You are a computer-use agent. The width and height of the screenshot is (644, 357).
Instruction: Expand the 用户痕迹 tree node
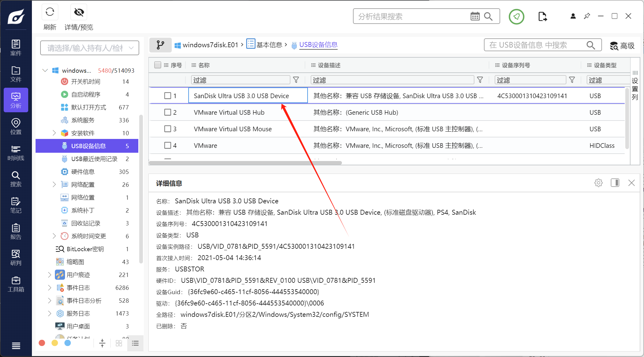(x=50, y=275)
